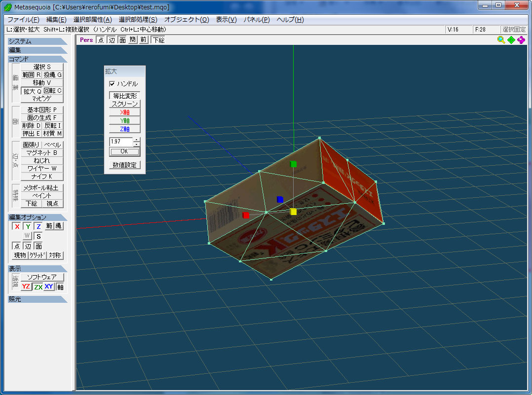The width and height of the screenshot is (532, 395).
Task: Select the メタボール粘土 tool
Action: pos(42,188)
